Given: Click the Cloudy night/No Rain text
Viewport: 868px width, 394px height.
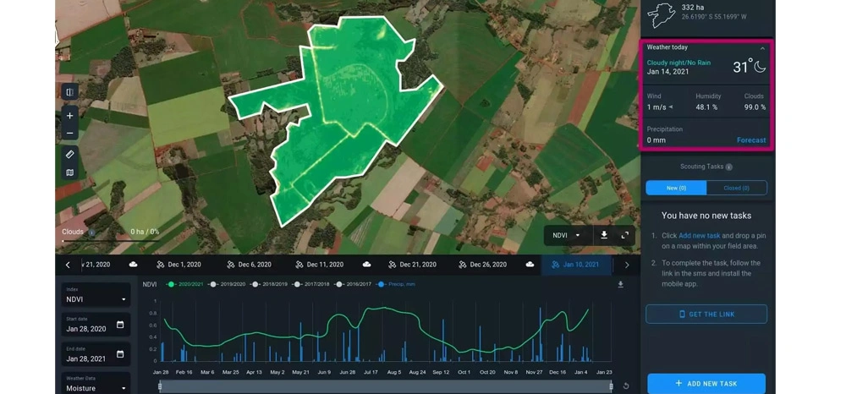Looking at the screenshot, I should click(x=678, y=63).
